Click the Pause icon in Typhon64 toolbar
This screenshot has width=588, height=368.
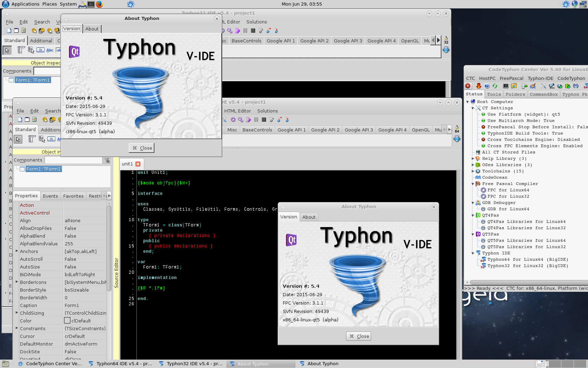pos(256,120)
